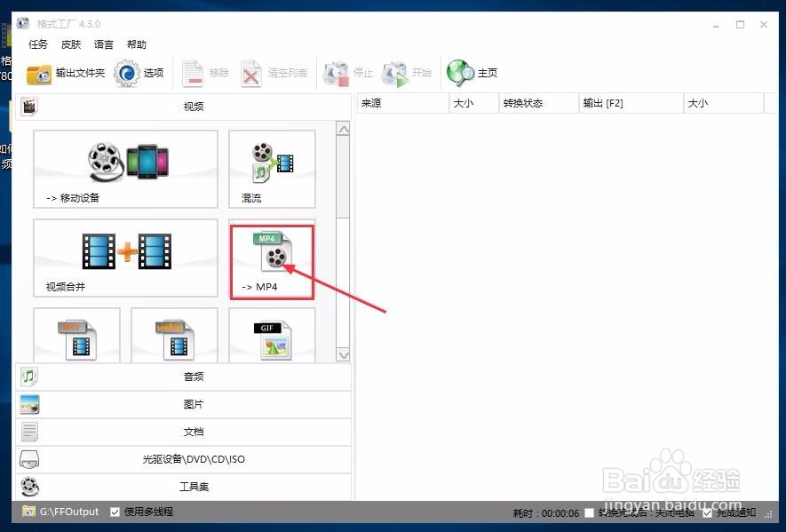Click the picture icon beside 图片
The width and height of the screenshot is (786, 532).
pos(29,404)
